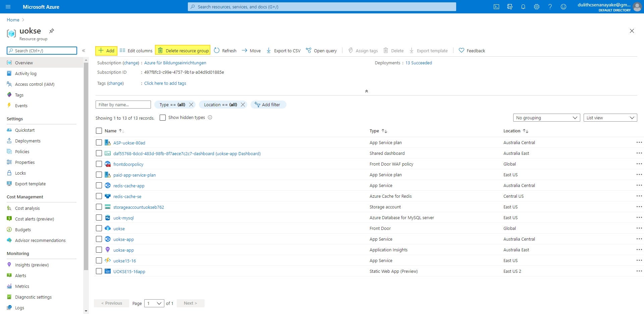The height and width of the screenshot is (314, 644).
Task: Remove the Type filter with its X
Action: [191, 105]
